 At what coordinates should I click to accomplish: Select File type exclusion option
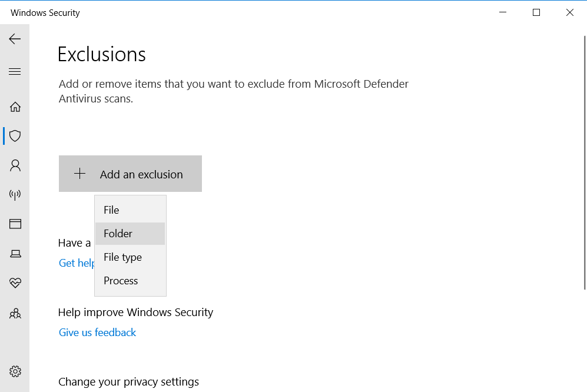point(122,257)
